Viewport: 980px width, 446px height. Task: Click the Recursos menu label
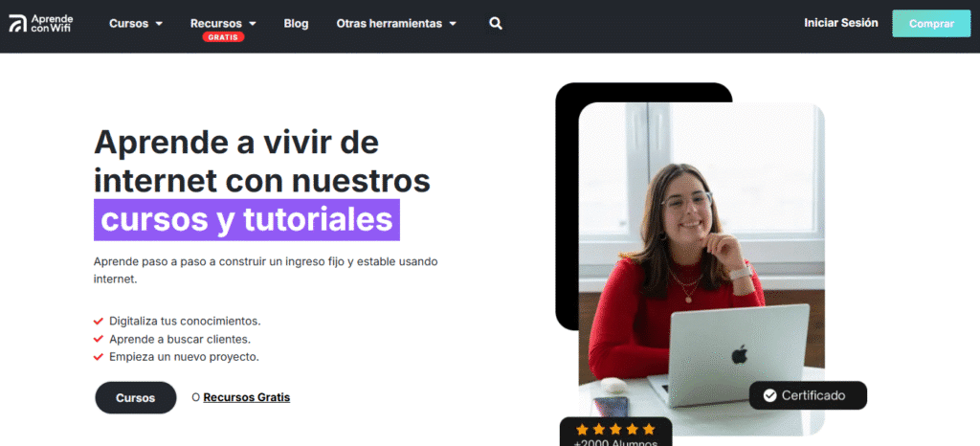(x=216, y=24)
